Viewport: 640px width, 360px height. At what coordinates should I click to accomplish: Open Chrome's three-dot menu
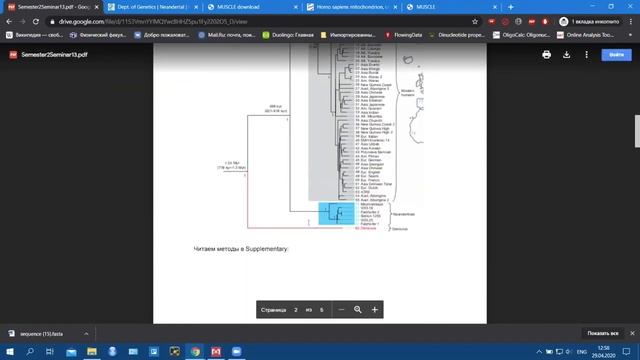[x=631, y=22]
